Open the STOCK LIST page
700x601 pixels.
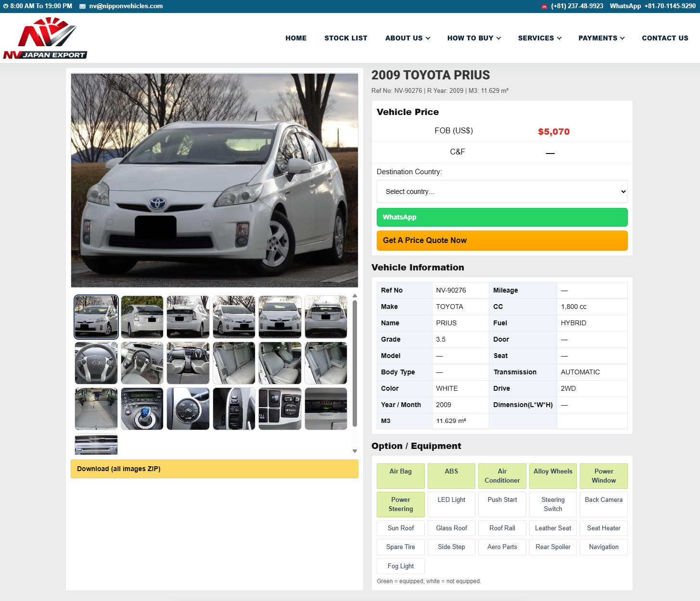(346, 38)
